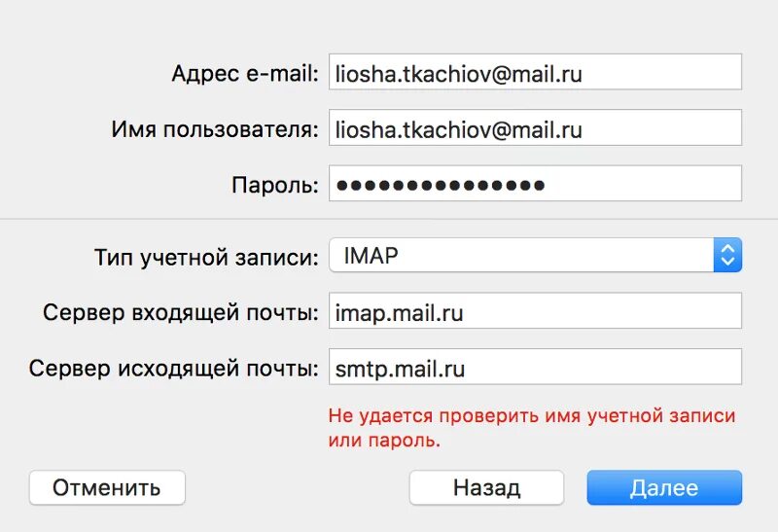Click the Адрес e-mail label
Screen dimensions: 778x532
coord(245,74)
